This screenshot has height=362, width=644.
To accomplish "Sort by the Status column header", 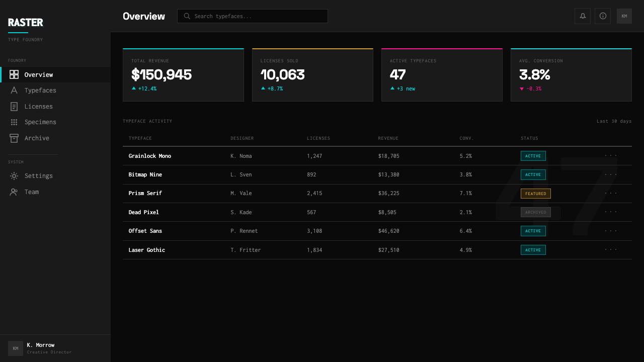I will pyautogui.click(x=529, y=138).
